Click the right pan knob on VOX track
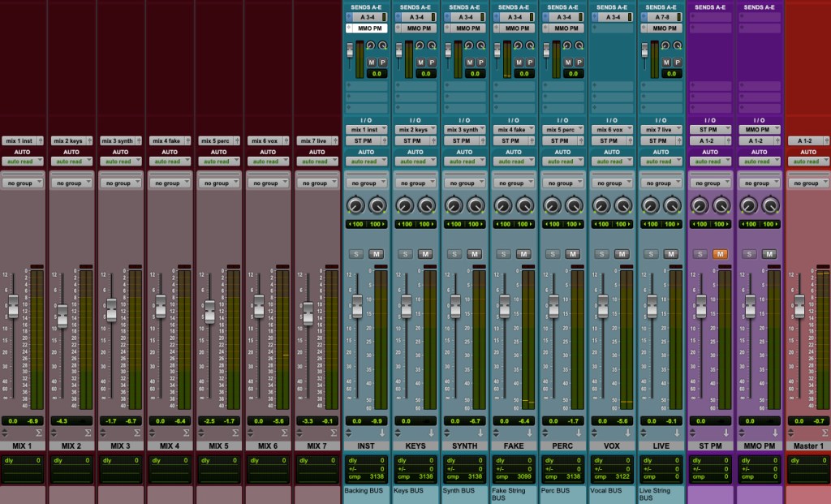The width and height of the screenshot is (831, 504). [x=622, y=205]
